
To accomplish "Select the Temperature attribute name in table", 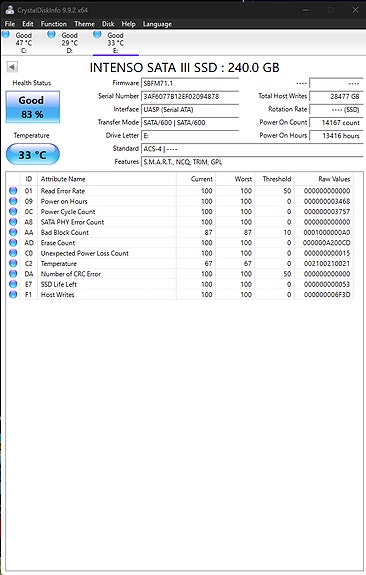I will click(x=59, y=263).
